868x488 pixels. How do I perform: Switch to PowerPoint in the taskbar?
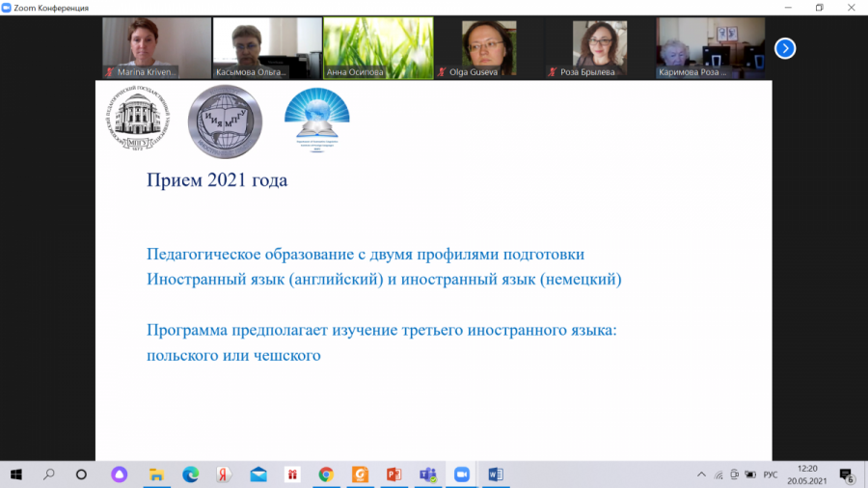click(x=393, y=474)
